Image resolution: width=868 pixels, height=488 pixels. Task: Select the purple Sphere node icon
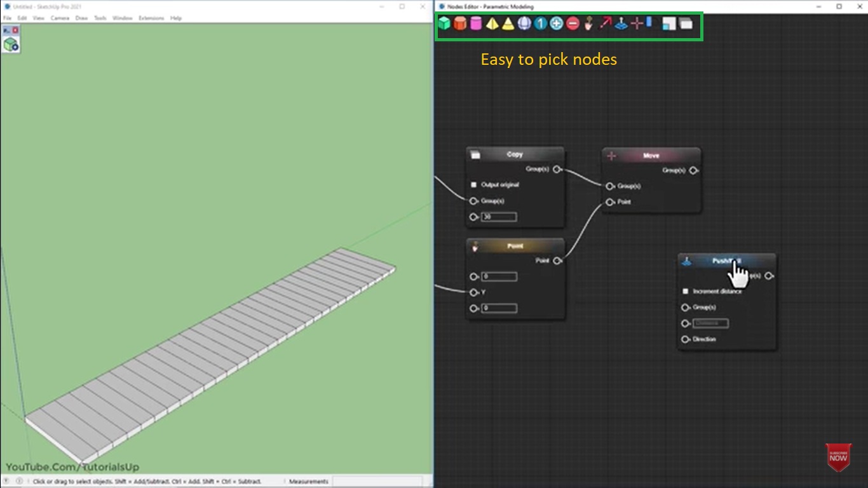pyautogui.click(x=524, y=24)
